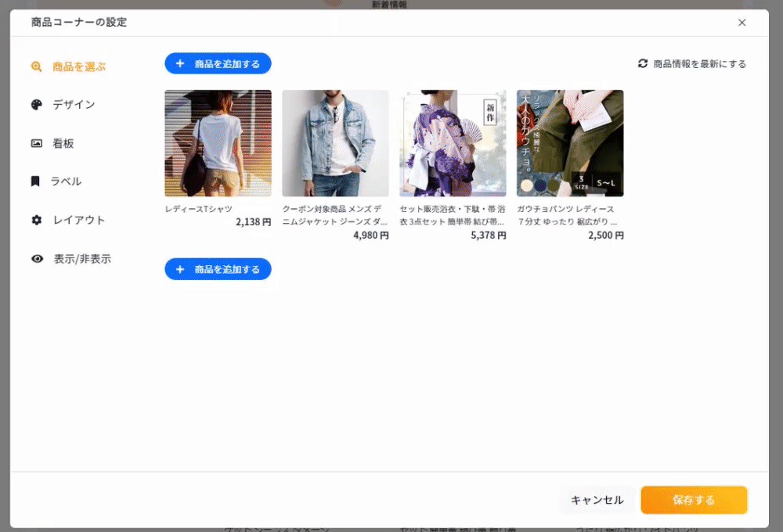Select the ガウチョパンツ product thumbnail
This screenshot has height=532, width=783.
(x=570, y=143)
